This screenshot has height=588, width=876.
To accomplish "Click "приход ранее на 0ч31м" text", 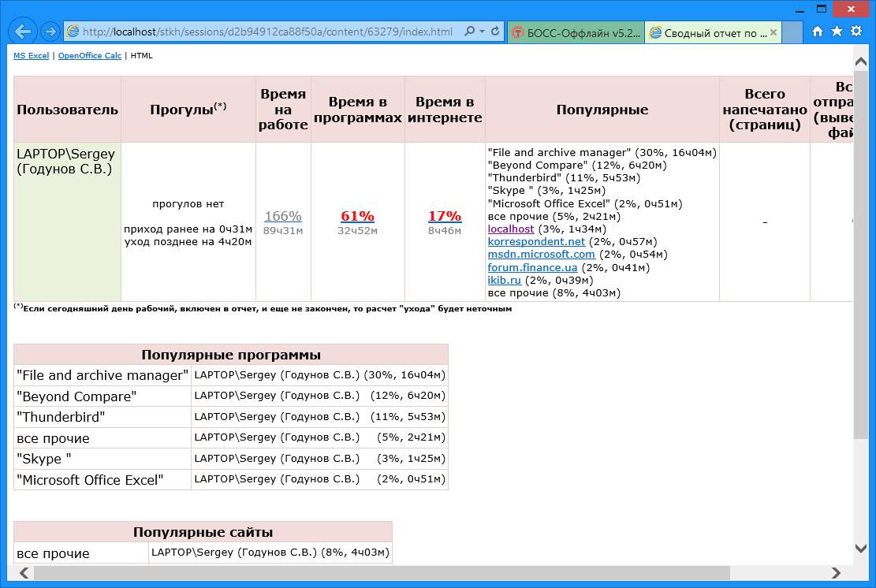I will pos(188,229).
